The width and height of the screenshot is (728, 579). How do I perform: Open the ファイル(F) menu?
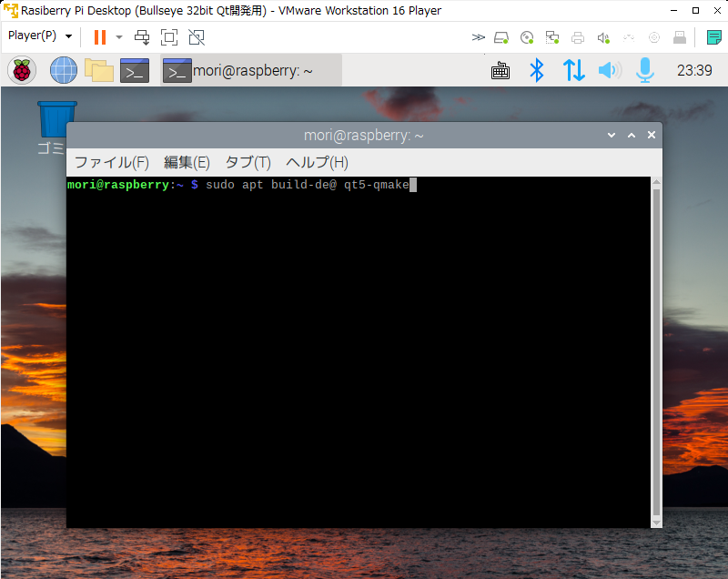pos(111,163)
